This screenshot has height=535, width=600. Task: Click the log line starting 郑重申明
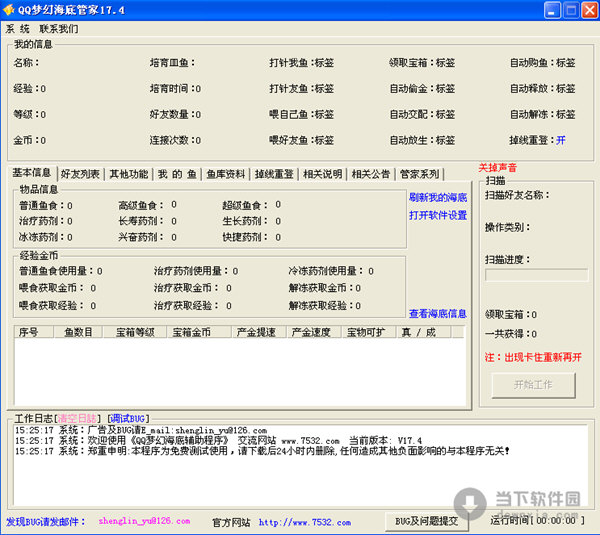(x=262, y=451)
